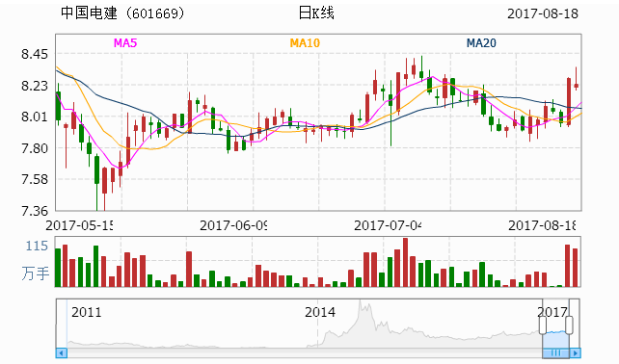This screenshot has width=619, height=364.
Task: Click the highlighted blue range selection area
Action: point(555,339)
